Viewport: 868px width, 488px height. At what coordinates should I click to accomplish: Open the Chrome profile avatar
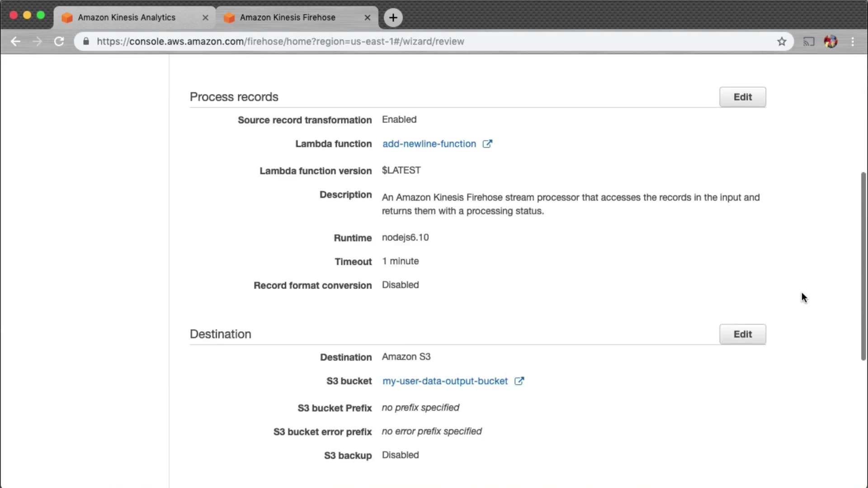[830, 42]
